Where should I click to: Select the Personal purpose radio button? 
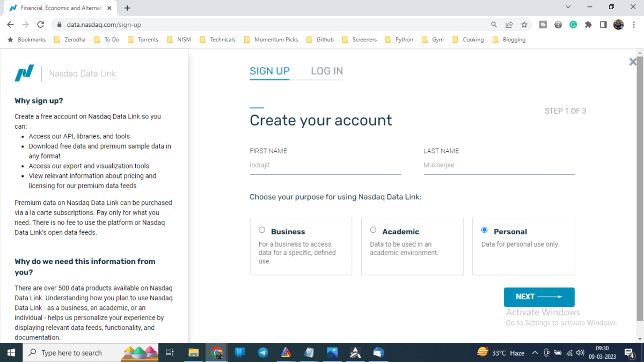click(x=485, y=230)
